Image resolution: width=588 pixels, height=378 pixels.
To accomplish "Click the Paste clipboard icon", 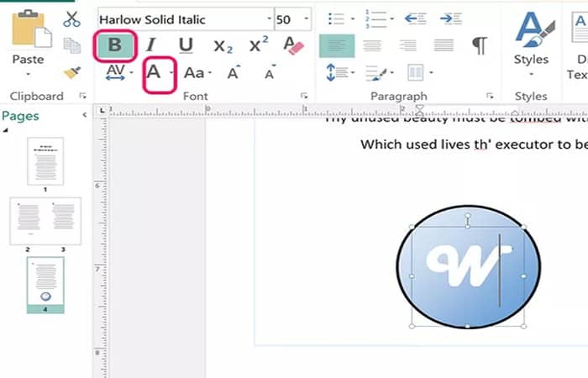I will [32, 29].
